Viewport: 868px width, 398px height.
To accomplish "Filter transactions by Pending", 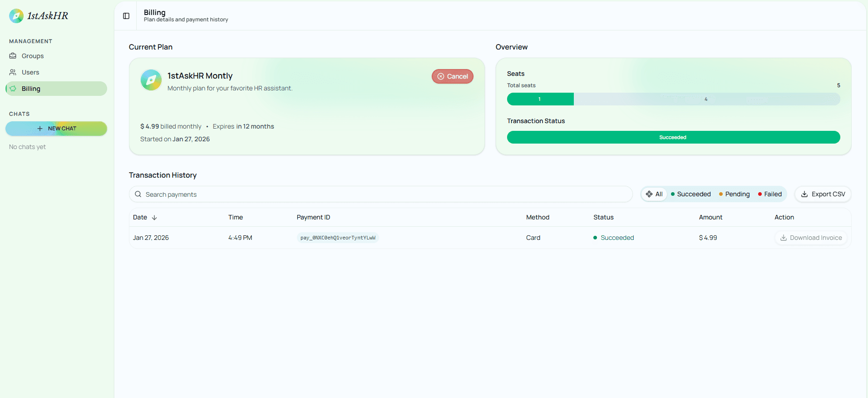I will pos(734,194).
